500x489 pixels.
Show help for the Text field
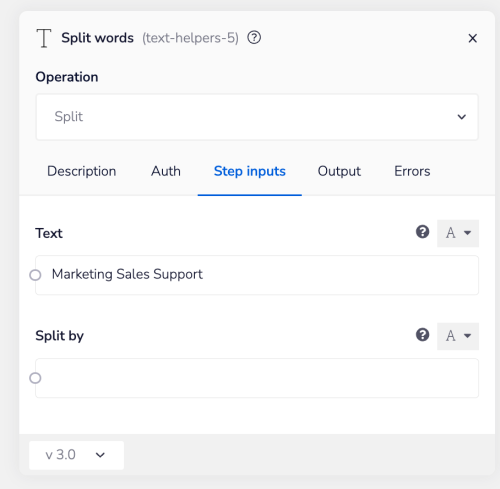tap(422, 232)
